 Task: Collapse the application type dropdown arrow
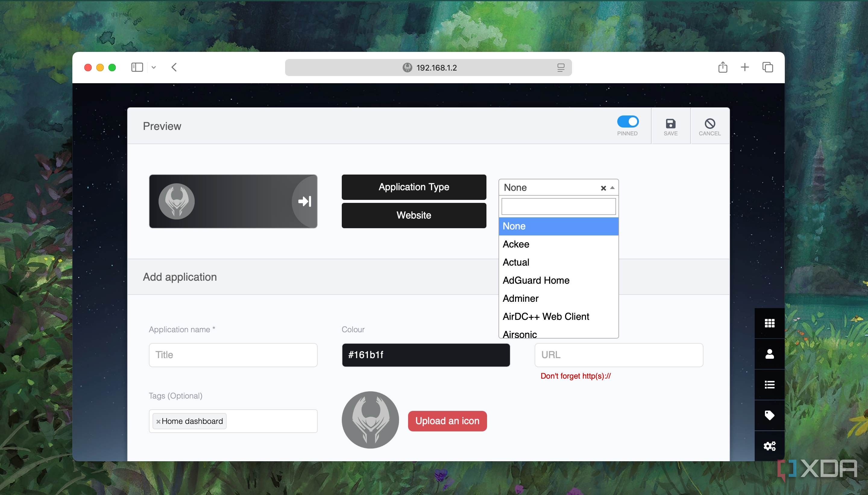click(x=612, y=188)
